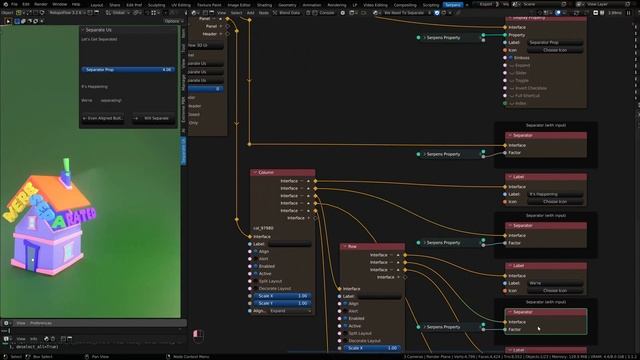Open the Scene selector field
The image size is (640, 360).
pyautogui.click(x=541, y=4)
